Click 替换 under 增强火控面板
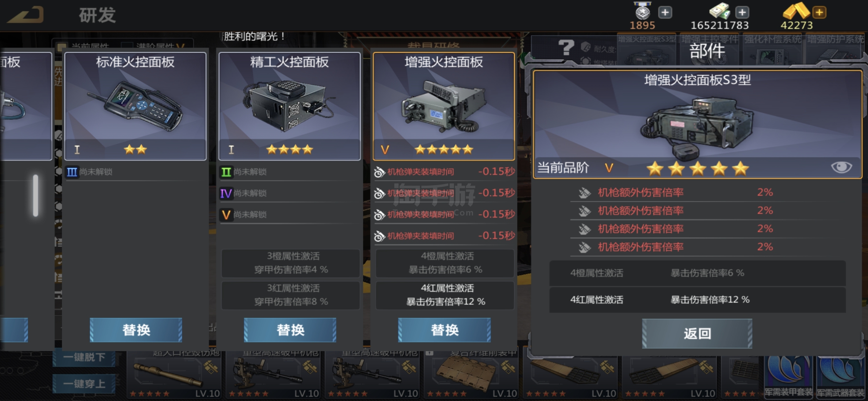Viewport: 868px width, 401px height. tap(444, 330)
